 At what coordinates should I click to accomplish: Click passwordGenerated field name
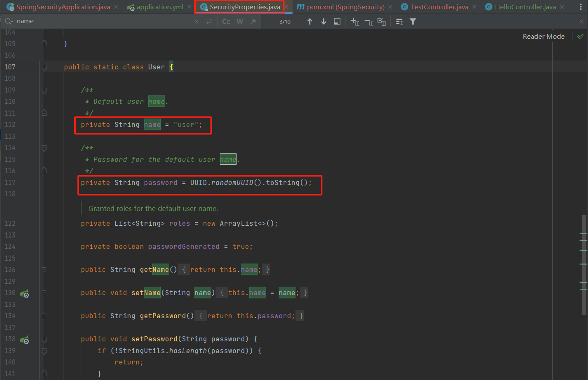pos(184,247)
